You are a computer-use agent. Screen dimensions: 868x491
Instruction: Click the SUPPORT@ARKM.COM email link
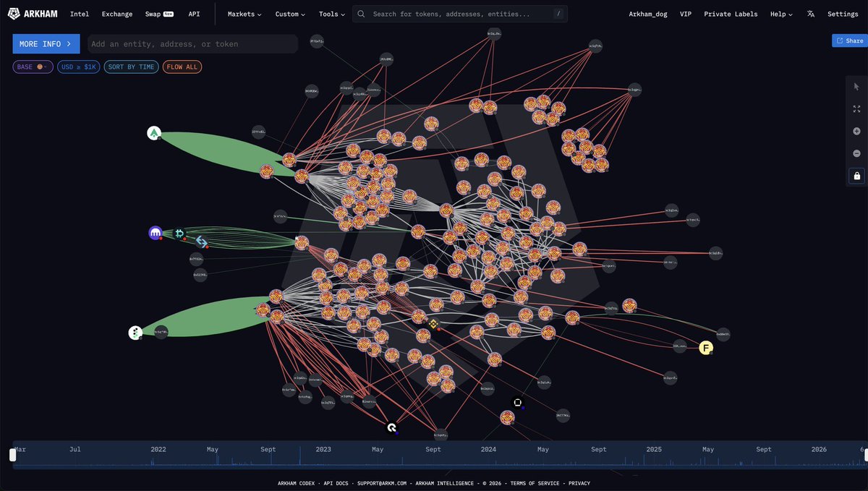point(382,483)
